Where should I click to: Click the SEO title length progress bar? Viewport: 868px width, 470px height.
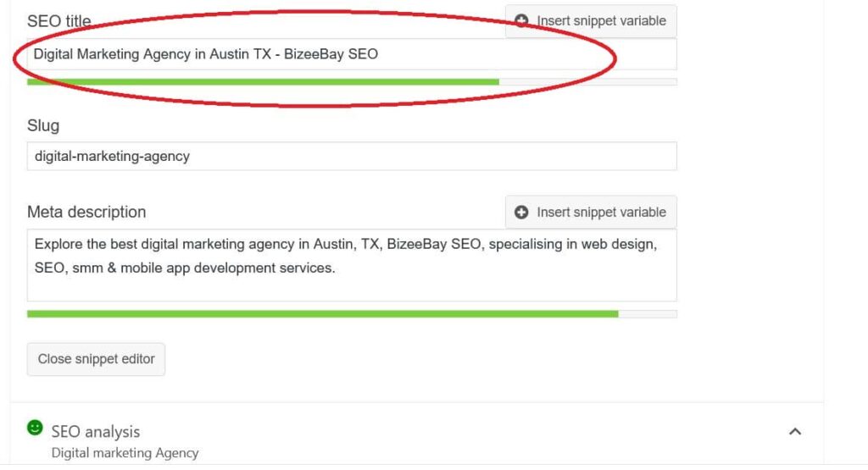[352, 82]
